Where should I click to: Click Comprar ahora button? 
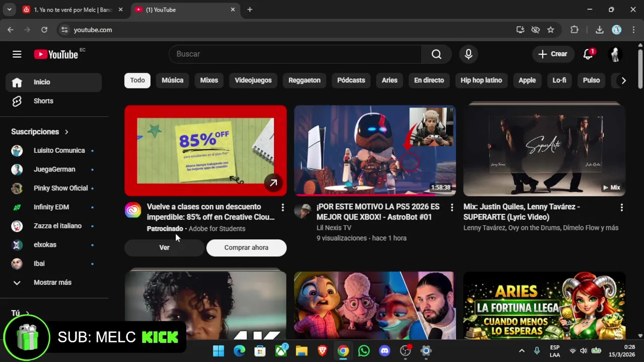[246, 247]
